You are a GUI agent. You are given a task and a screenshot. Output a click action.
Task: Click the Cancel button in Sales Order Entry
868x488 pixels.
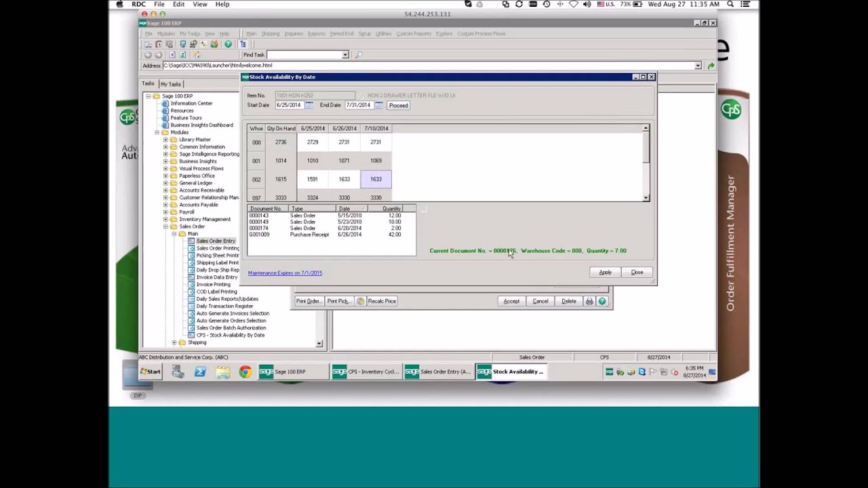point(540,301)
